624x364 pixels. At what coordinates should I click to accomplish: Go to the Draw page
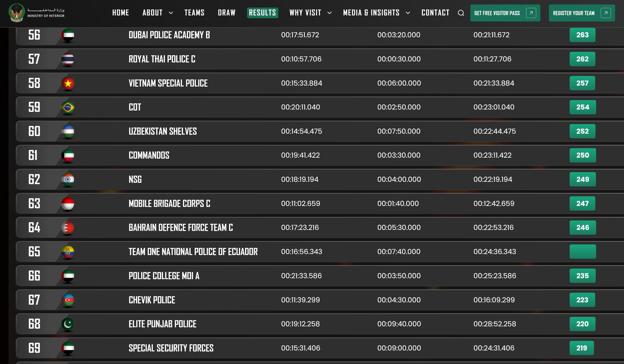point(227,13)
